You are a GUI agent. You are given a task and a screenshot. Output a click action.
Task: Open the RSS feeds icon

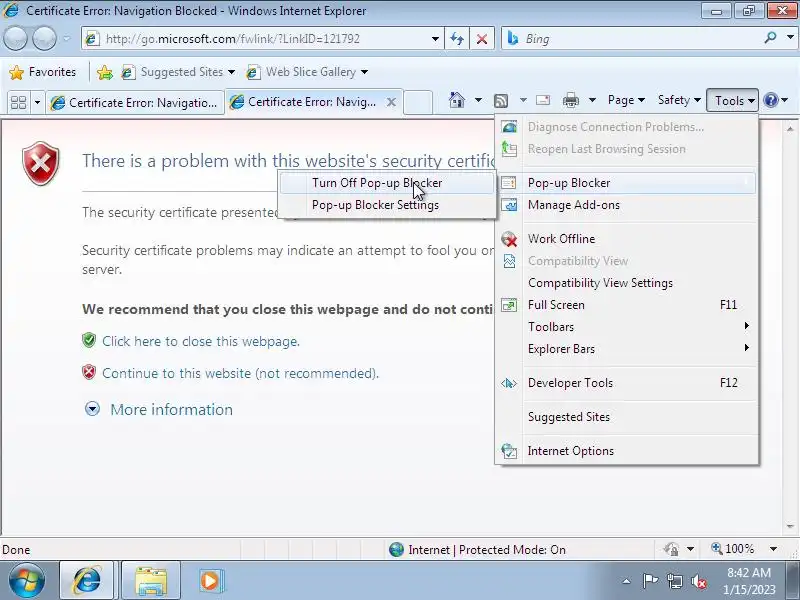point(501,101)
